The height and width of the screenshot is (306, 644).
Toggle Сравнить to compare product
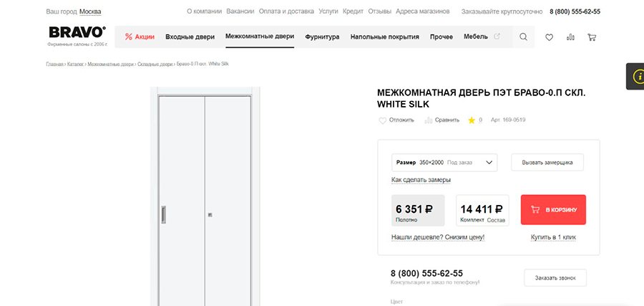point(441,120)
